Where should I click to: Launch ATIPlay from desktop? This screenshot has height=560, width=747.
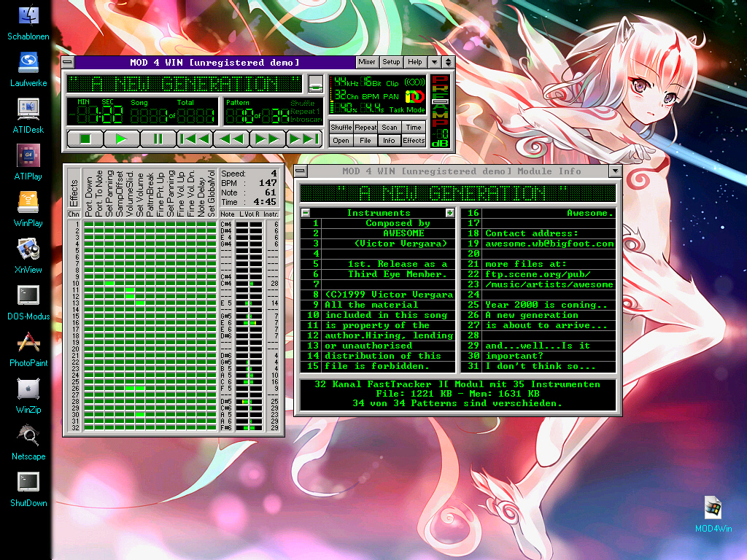coord(28,163)
